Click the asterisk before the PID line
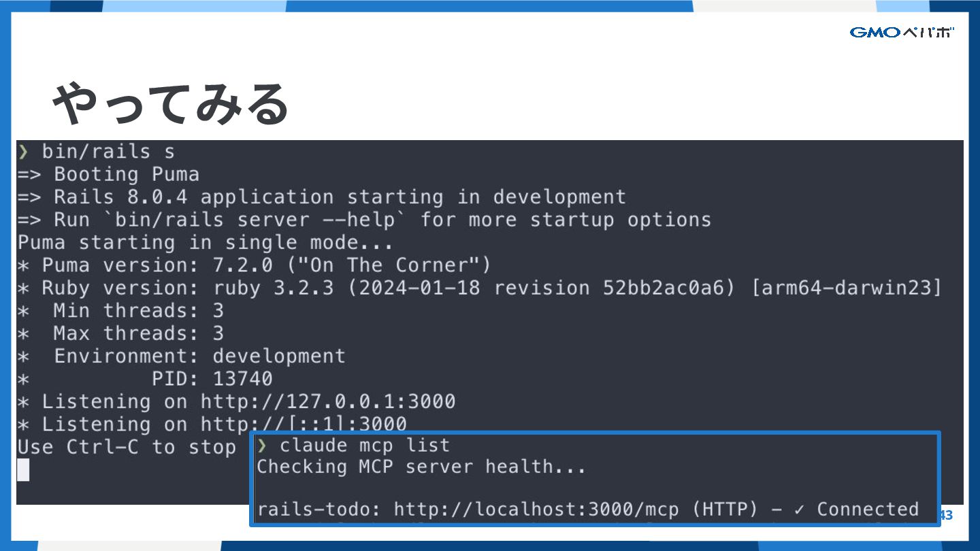This screenshot has height=551, width=980. pyautogui.click(x=23, y=379)
